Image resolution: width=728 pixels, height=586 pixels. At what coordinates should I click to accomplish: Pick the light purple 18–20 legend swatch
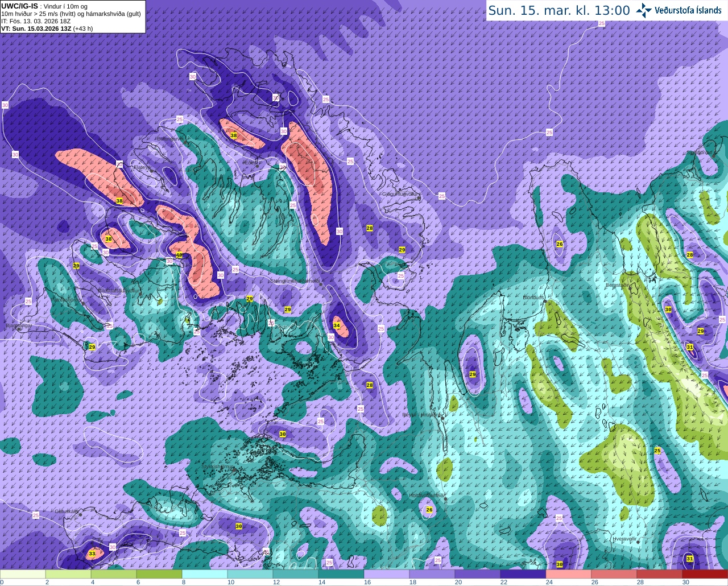coord(432,574)
